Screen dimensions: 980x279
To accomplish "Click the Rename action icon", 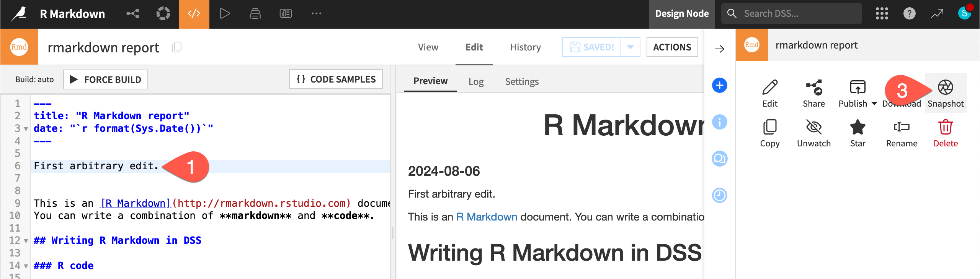I will 902,133.
